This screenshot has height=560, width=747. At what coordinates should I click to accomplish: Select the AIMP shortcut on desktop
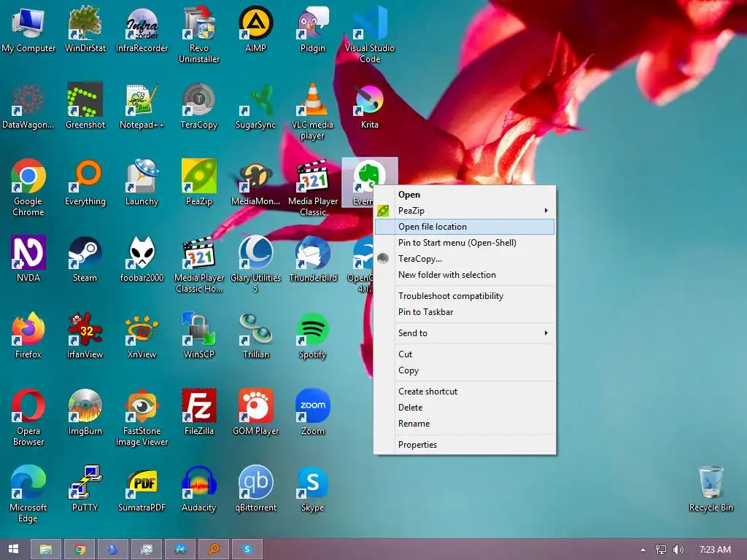pos(256,29)
